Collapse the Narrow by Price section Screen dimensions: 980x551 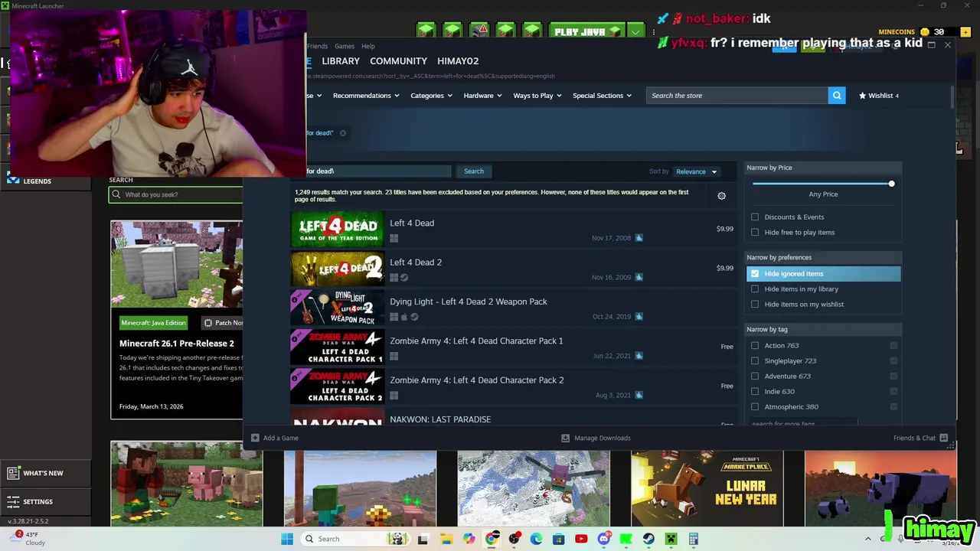823,168
